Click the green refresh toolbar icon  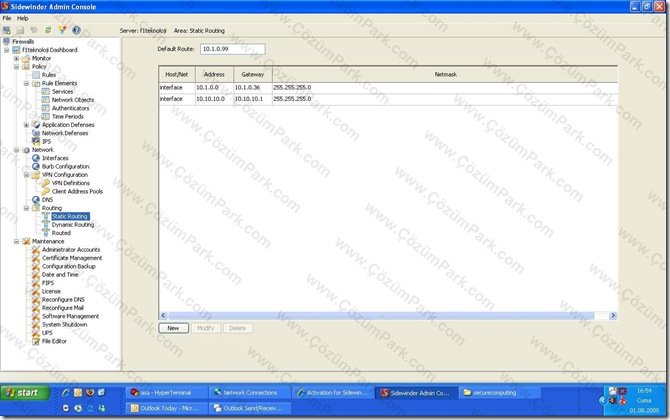[48, 30]
